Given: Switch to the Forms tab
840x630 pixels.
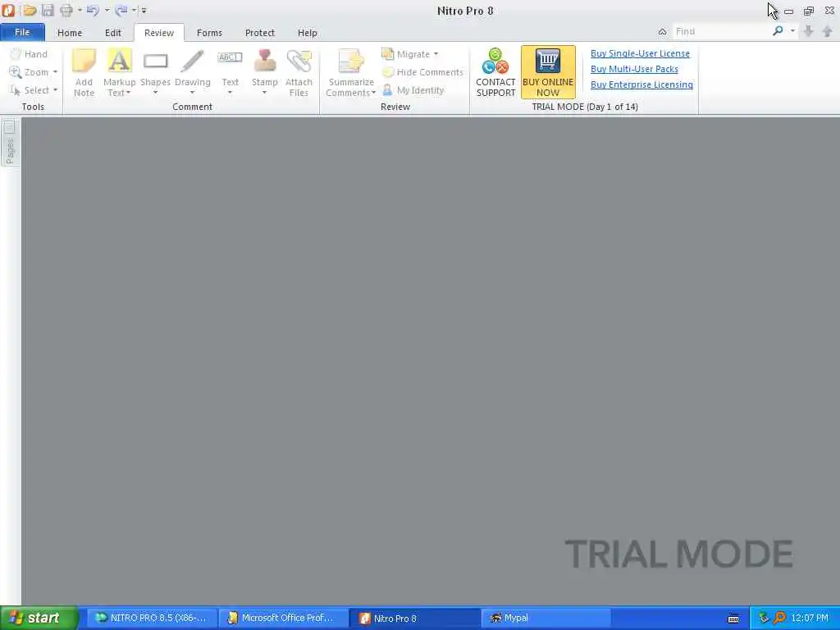Looking at the screenshot, I should point(209,33).
